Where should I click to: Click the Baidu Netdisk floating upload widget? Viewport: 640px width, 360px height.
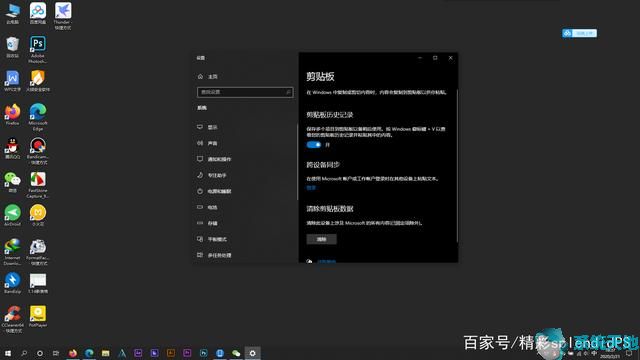pyautogui.click(x=579, y=33)
